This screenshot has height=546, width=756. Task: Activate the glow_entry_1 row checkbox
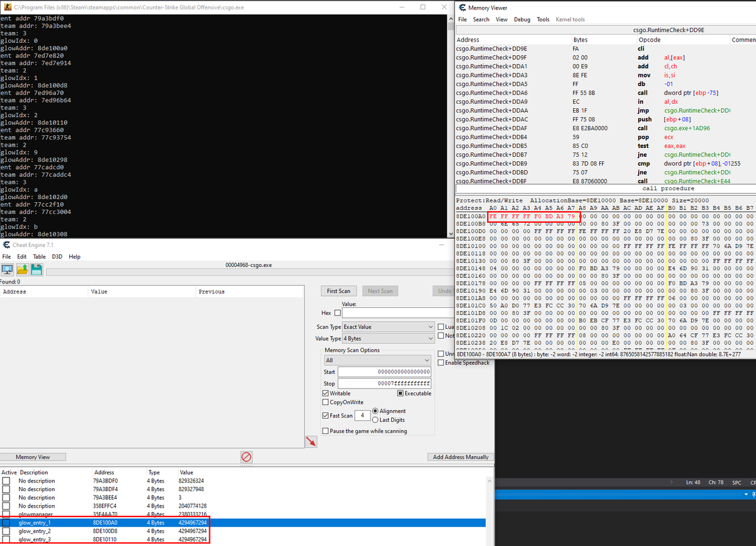[6, 523]
